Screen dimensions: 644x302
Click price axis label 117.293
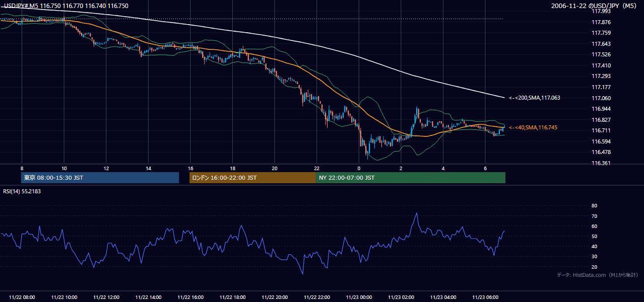pos(601,76)
